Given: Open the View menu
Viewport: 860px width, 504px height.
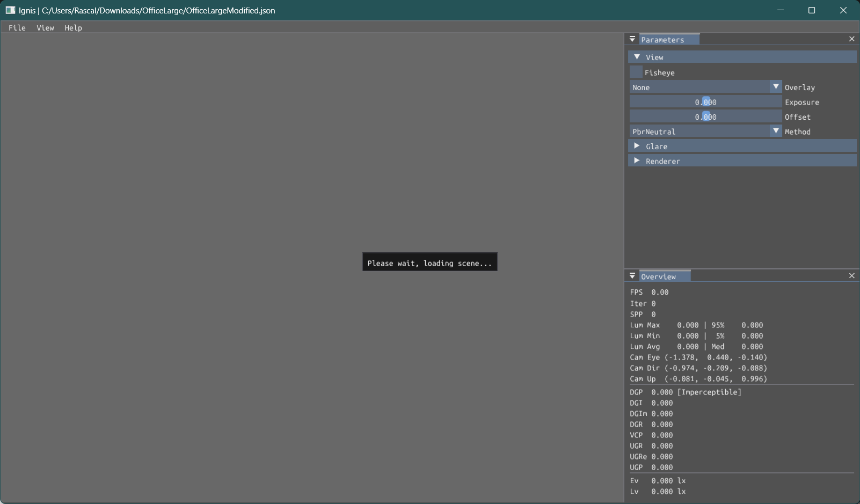Looking at the screenshot, I should pyautogui.click(x=45, y=28).
